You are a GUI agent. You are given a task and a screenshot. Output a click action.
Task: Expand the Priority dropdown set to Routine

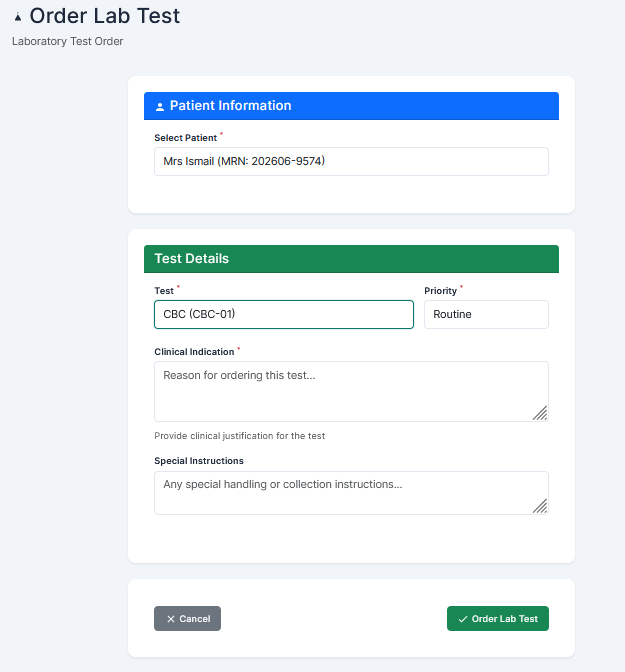(486, 315)
